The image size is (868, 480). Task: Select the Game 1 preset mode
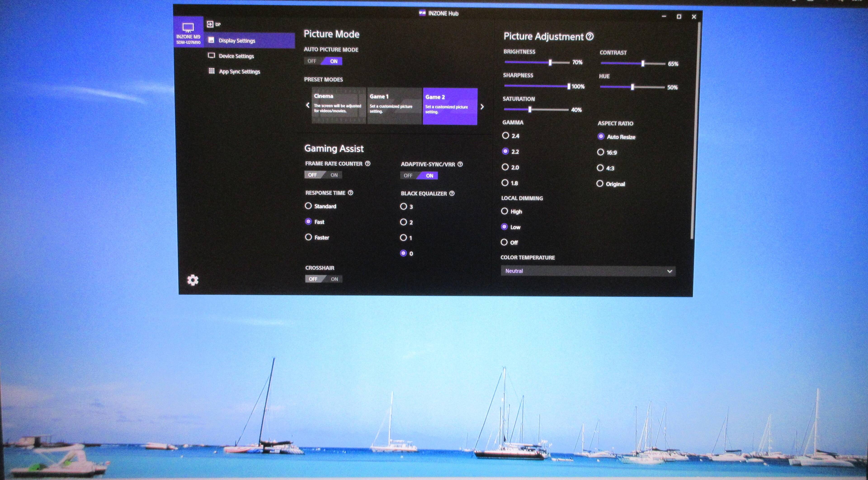click(394, 106)
